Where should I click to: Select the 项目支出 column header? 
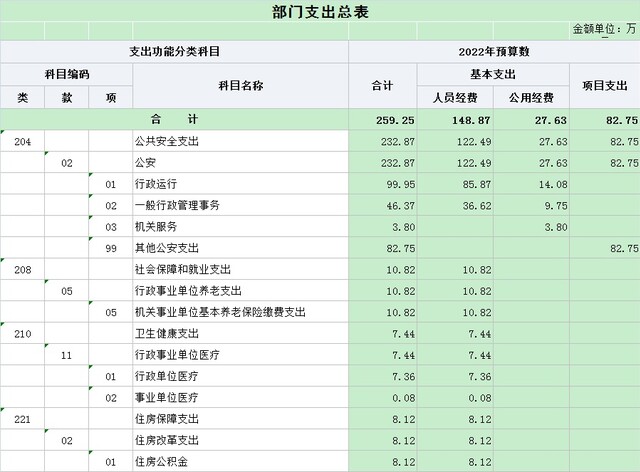(604, 86)
